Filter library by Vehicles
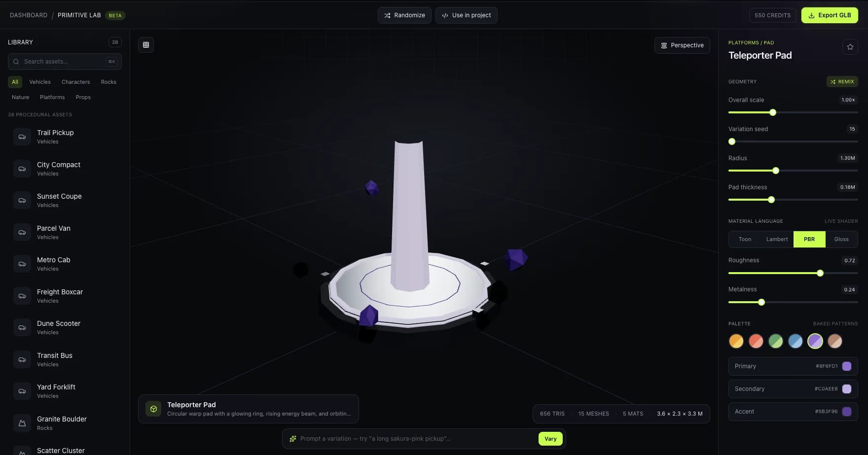868x455 pixels. tap(40, 82)
